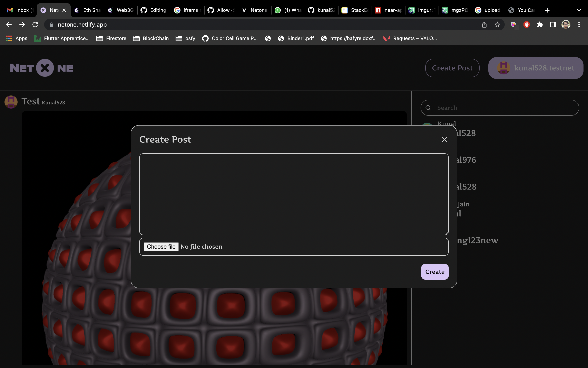
Task: Switch to the Web3G tab
Action: (x=121, y=10)
